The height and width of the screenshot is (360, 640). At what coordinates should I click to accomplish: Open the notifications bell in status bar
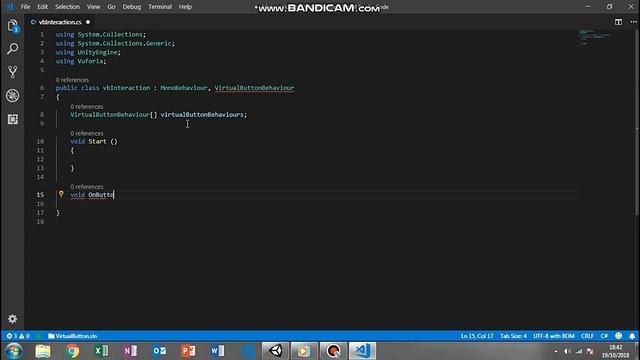click(x=632, y=336)
